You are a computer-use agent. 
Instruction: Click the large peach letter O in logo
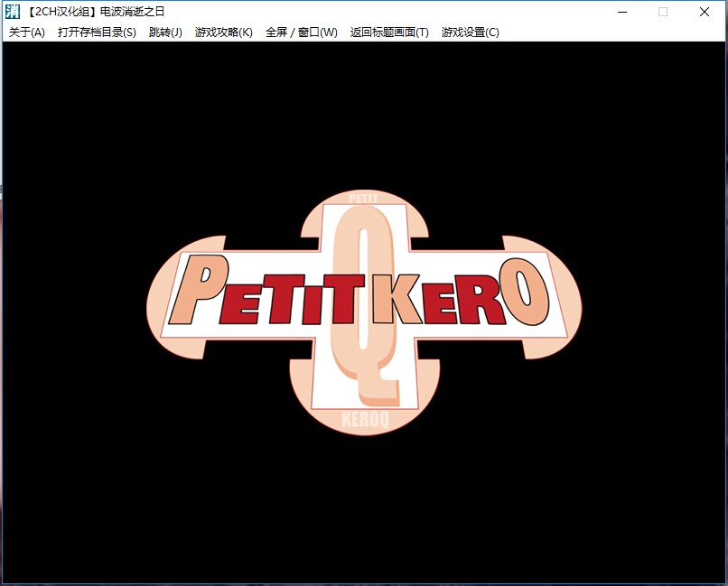(527, 289)
